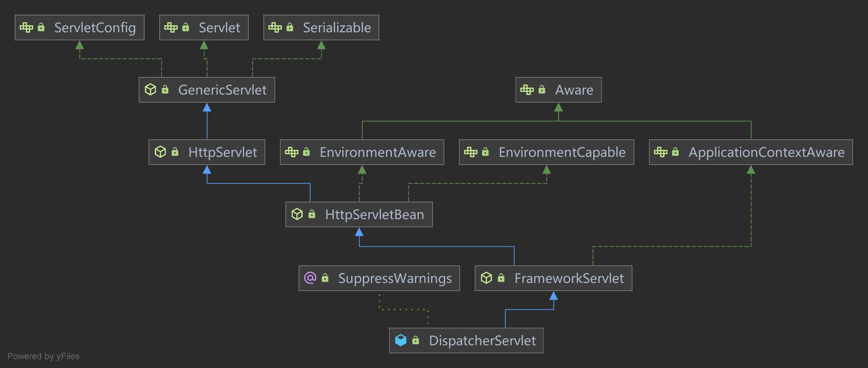Click the annotation icon on SuppressWarnings node
This screenshot has width=868, height=368.
pos(310,278)
